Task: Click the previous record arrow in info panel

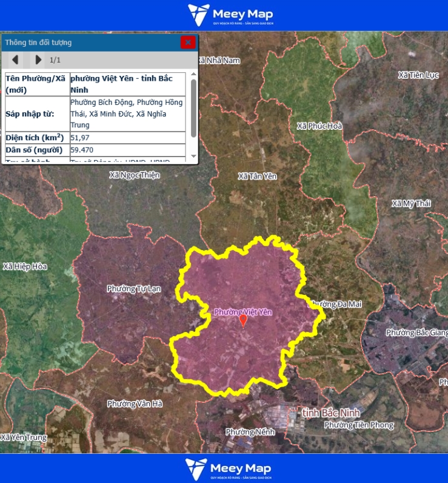Action: pyautogui.click(x=16, y=59)
